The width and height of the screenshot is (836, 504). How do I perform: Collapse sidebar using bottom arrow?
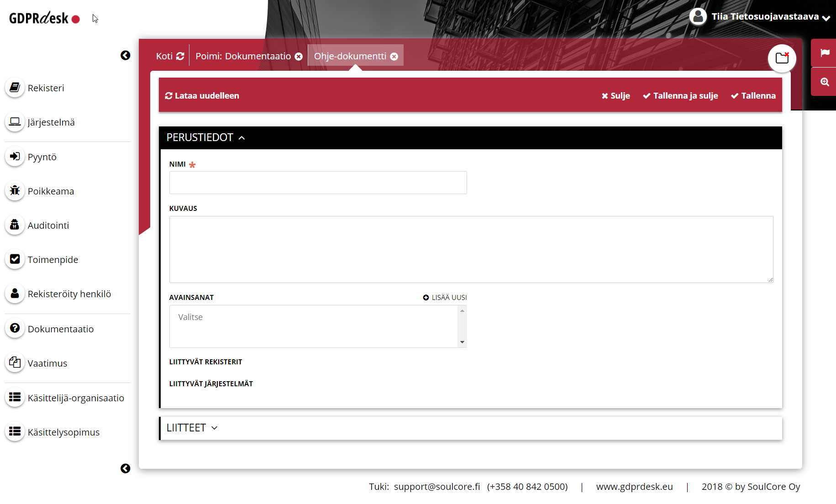[x=126, y=468]
